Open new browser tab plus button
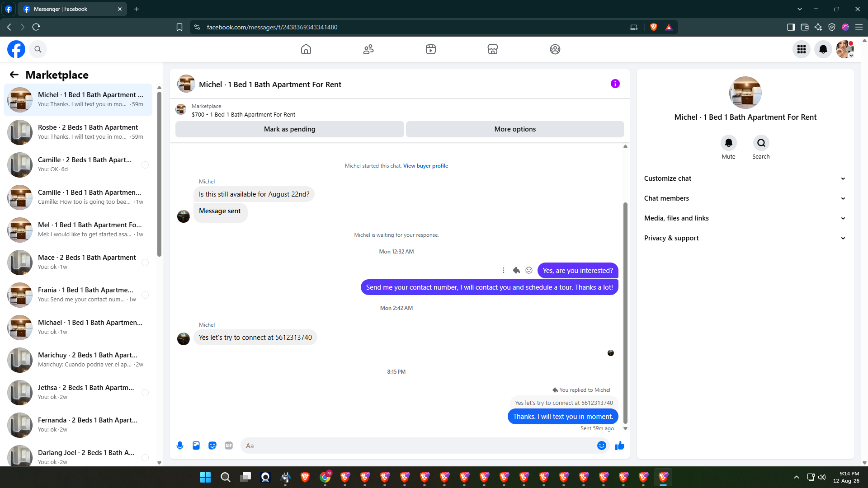 [137, 9]
